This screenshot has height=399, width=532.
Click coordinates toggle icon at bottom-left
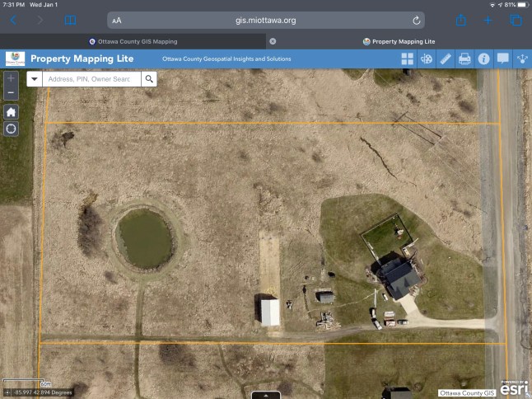point(7,392)
